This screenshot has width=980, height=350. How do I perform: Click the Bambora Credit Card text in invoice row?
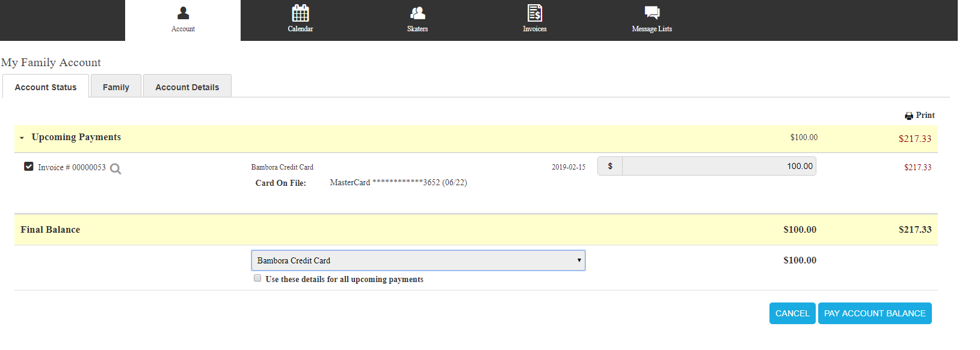coord(282,167)
